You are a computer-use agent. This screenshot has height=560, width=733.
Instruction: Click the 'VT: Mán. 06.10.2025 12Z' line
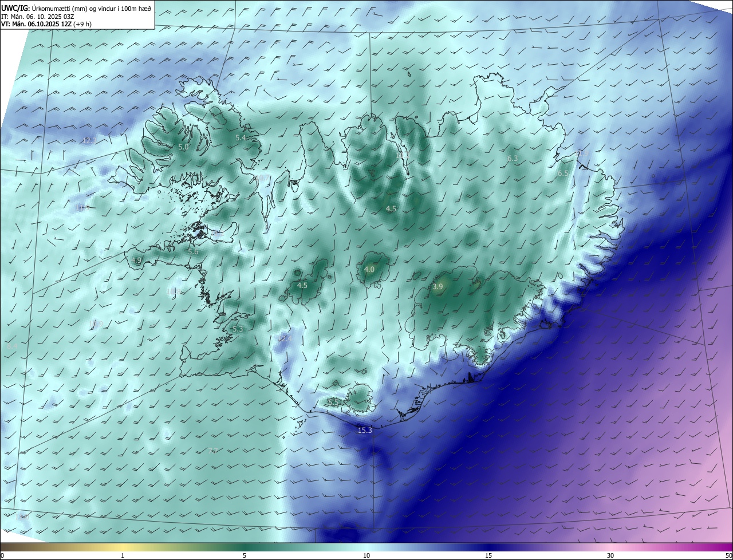coord(37,25)
